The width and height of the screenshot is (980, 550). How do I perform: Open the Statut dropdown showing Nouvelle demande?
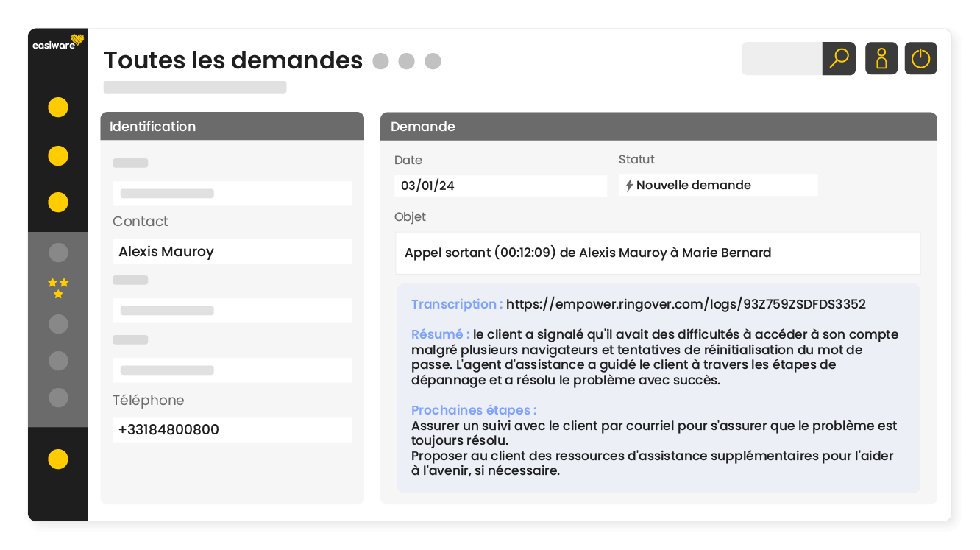point(718,185)
